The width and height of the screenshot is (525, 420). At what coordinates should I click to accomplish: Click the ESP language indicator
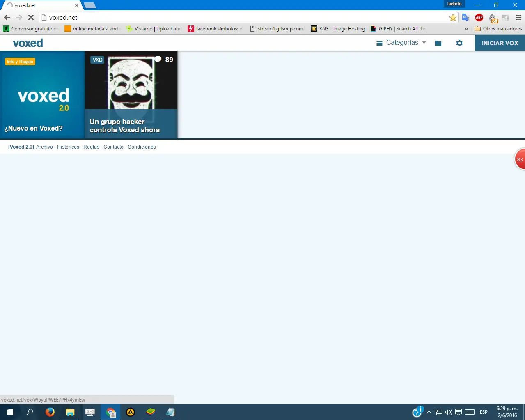pyautogui.click(x=484, y=412)
